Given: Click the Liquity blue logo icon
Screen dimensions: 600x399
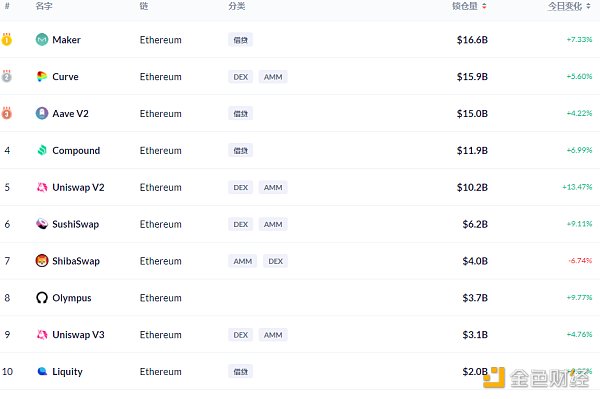Looking at the screenshot, I should tap(42, 371).
